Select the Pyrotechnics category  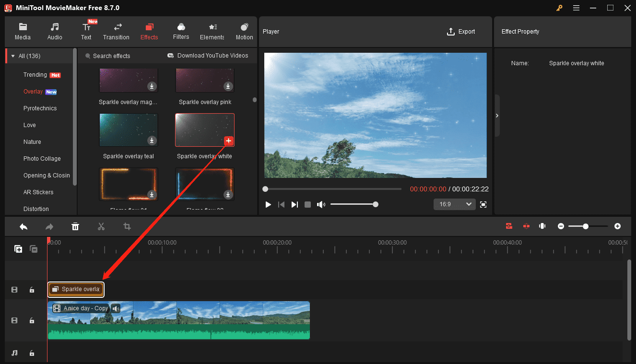(x=40, y=108)
